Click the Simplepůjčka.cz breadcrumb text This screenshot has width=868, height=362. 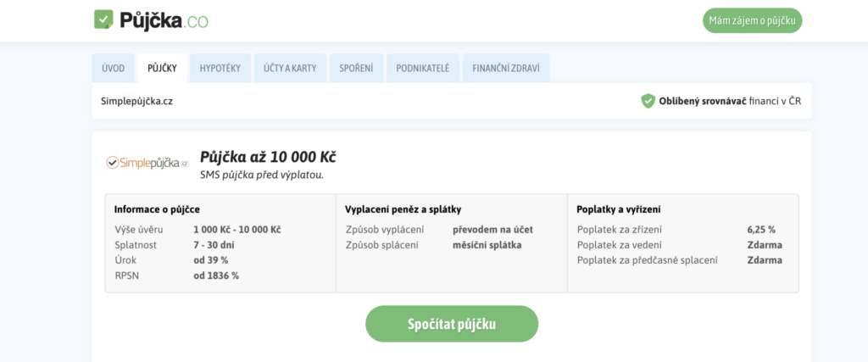[136, 101]
